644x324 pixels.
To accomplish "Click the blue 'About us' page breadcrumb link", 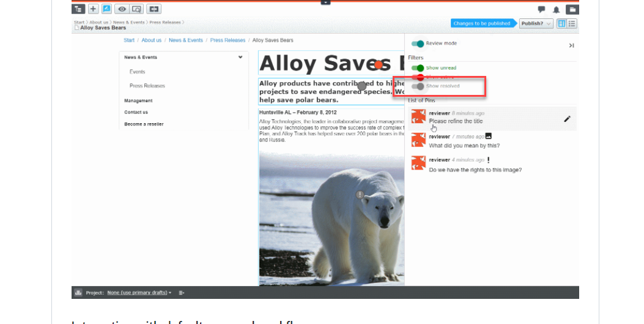I will click(x=152, y=40).
